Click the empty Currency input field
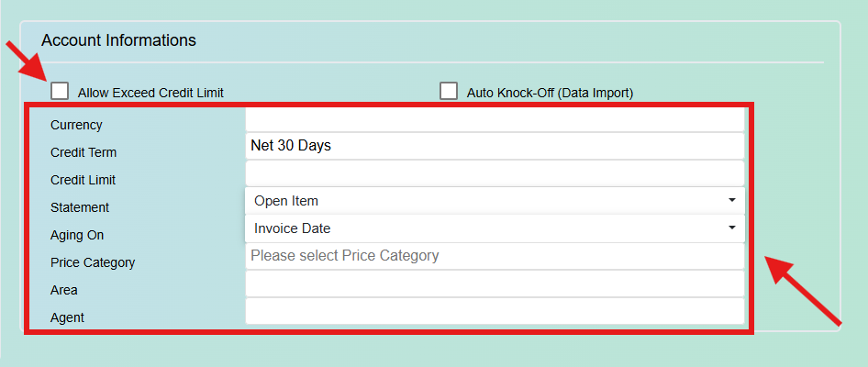This screenshot has height=367, width=868. 495,119
